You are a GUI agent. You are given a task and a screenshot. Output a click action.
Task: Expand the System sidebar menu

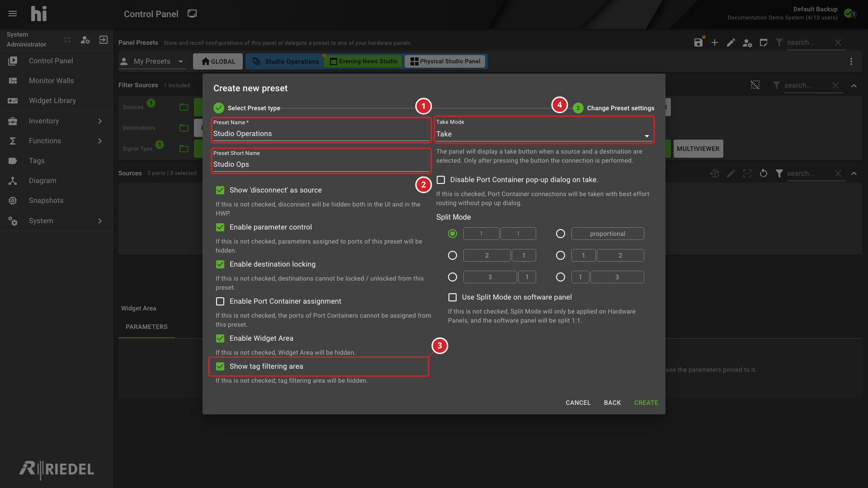point(57,221)
